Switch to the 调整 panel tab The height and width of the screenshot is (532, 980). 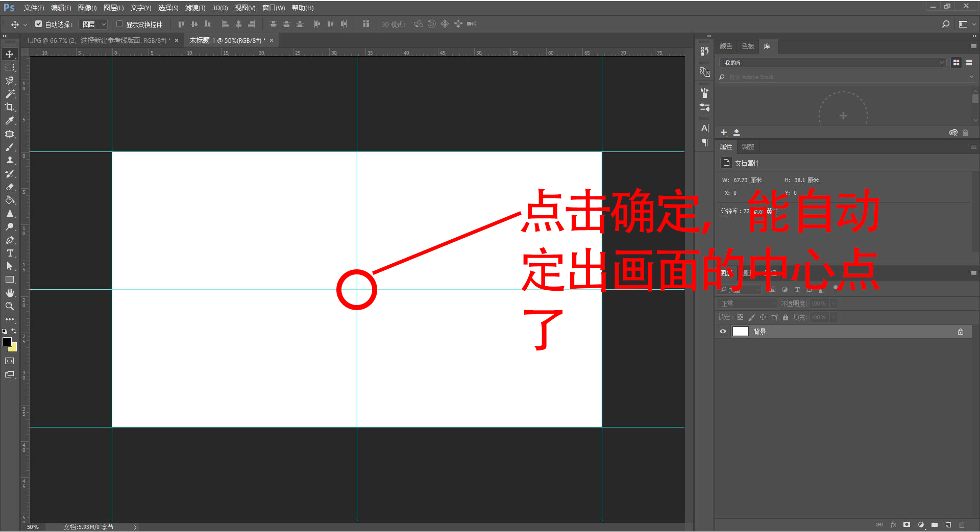pyautogui.click(x=748, y=147)
